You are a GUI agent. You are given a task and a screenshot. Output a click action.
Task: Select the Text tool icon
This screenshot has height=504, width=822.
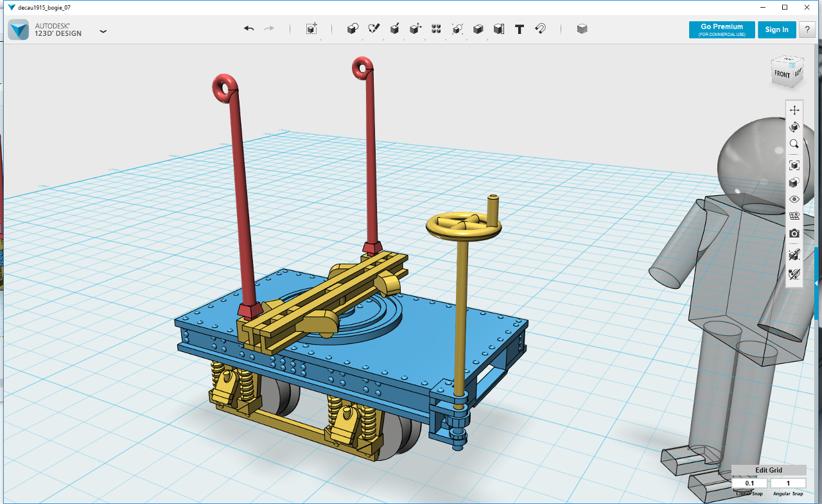520,29
